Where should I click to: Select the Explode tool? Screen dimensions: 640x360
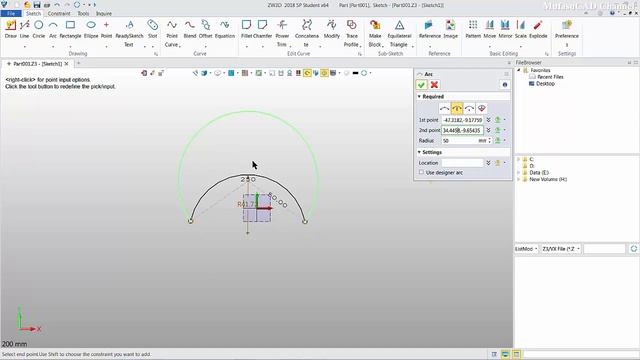[538, 29]
